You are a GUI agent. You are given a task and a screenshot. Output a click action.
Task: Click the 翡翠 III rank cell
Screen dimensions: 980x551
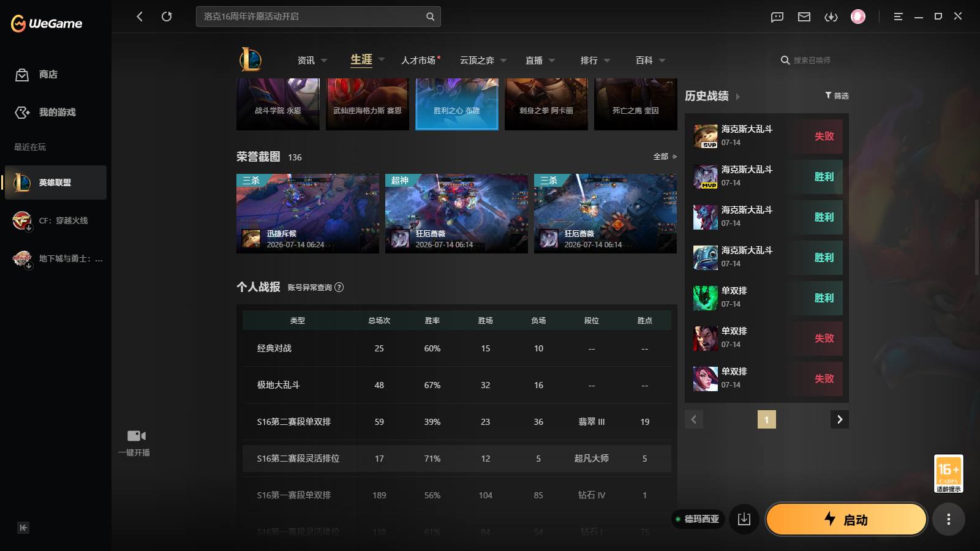592,422
